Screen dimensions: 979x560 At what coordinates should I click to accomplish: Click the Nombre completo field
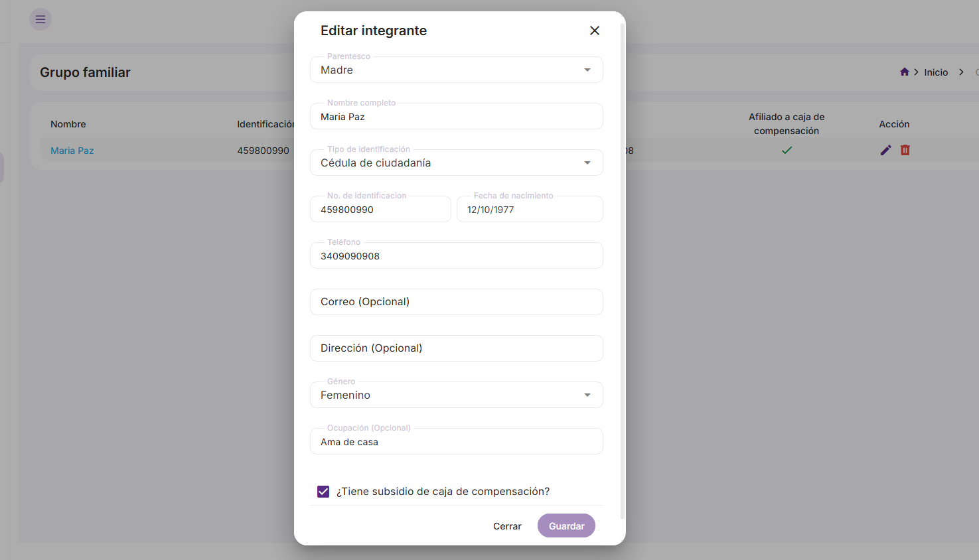click(x=457, y=116)
